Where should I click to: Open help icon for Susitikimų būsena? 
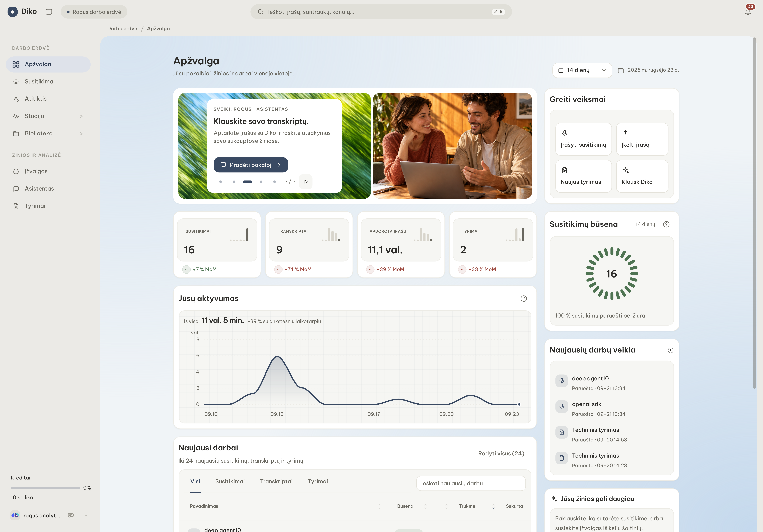tap(666, 224)
